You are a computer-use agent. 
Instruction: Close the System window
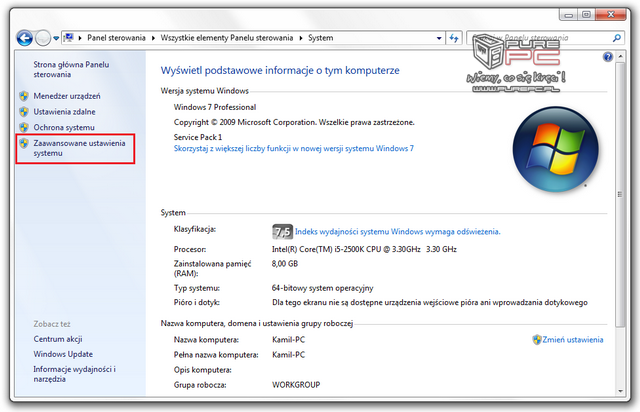611,15
